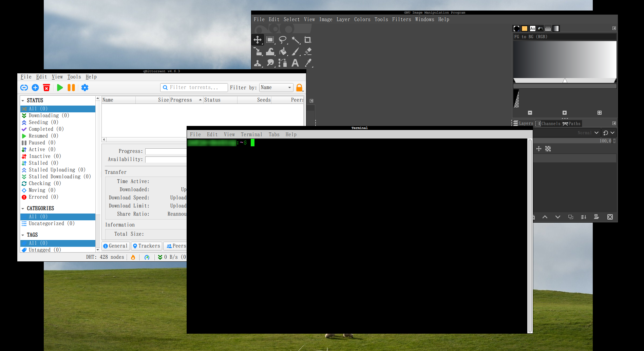Image resolution: width=644 pixels, height=351 pixels.
Task: Click the speed limits icon in status bar
Action: [x=147, y=257]
